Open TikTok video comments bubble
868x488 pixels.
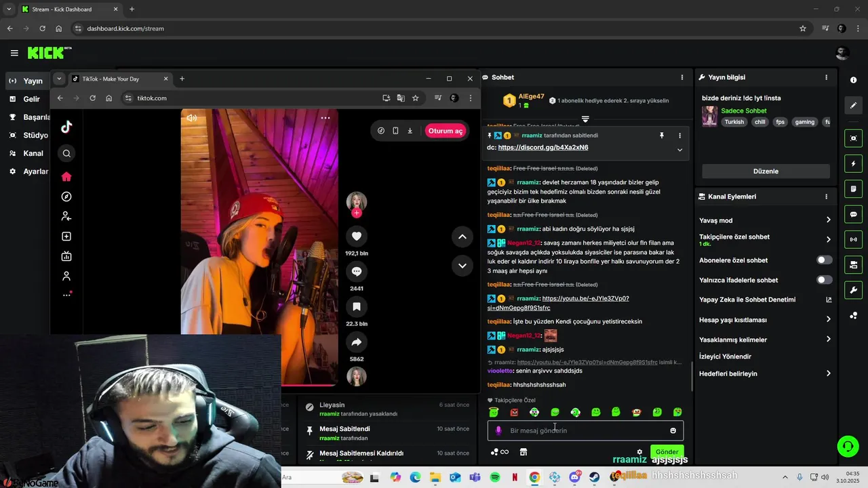357,272
